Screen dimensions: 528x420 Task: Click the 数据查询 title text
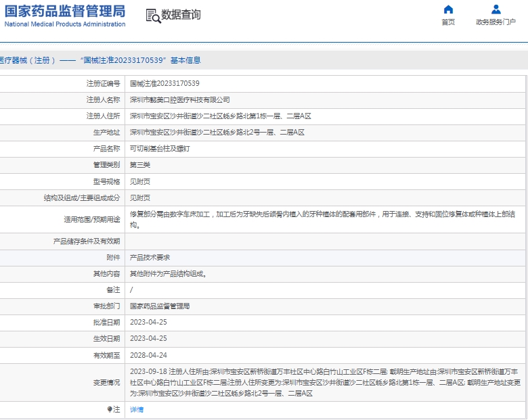tap(181, 15)
